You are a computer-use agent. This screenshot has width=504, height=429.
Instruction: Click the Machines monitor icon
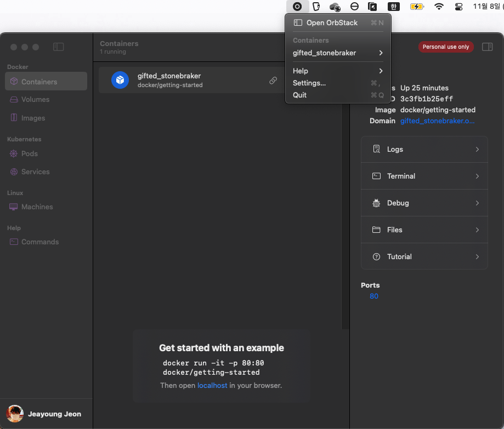coord(14,207)
